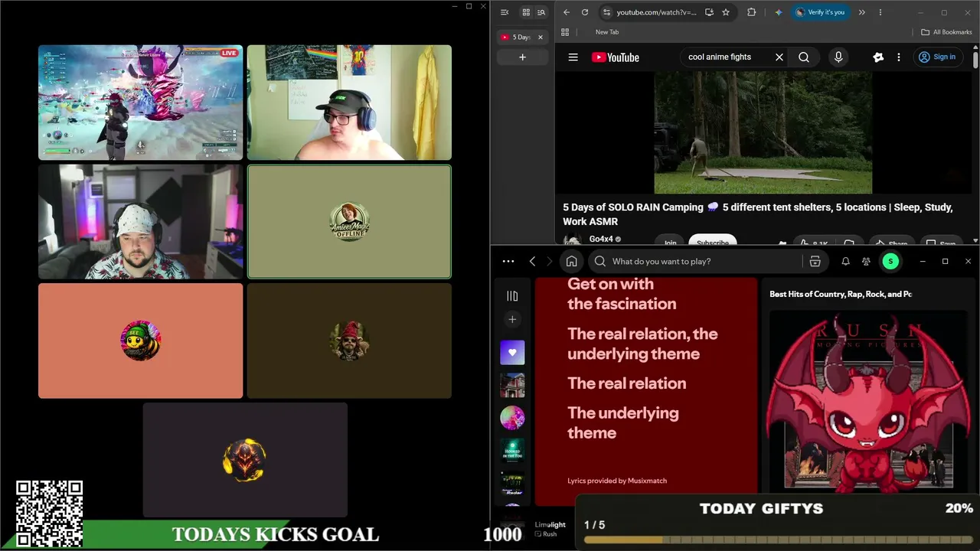
Task: Select the webcam tile with white cap
Action: 141,222
